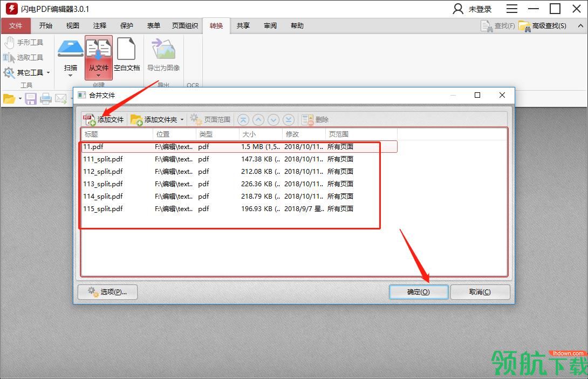Sort by 标题 column header

pos(117,134)
